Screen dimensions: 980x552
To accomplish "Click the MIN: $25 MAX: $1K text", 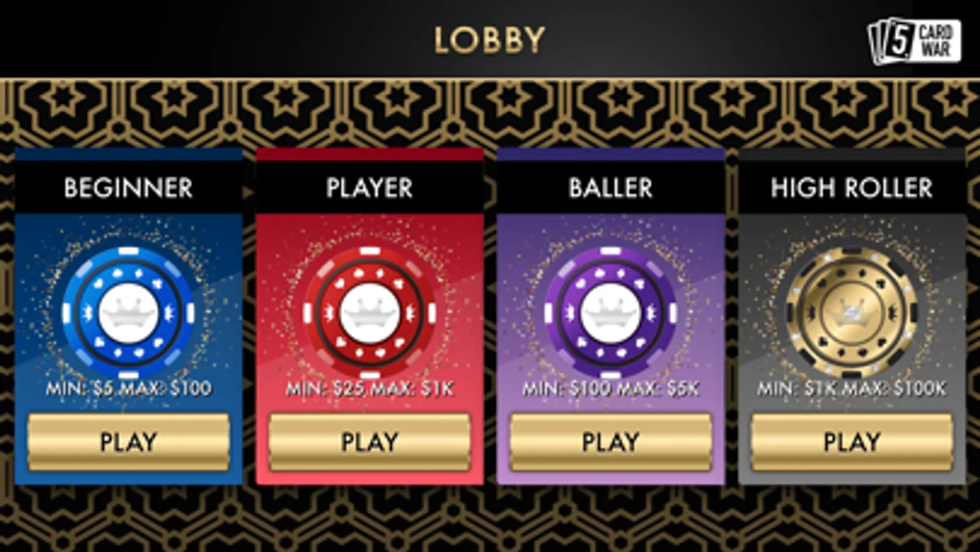I will (x=370, y=388).
